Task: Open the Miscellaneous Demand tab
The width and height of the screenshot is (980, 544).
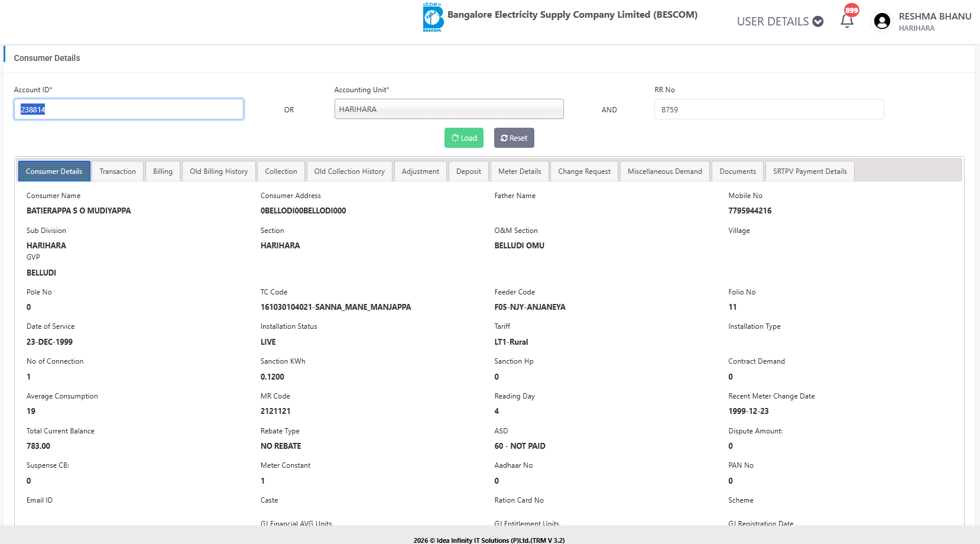Action: [664, 171]
